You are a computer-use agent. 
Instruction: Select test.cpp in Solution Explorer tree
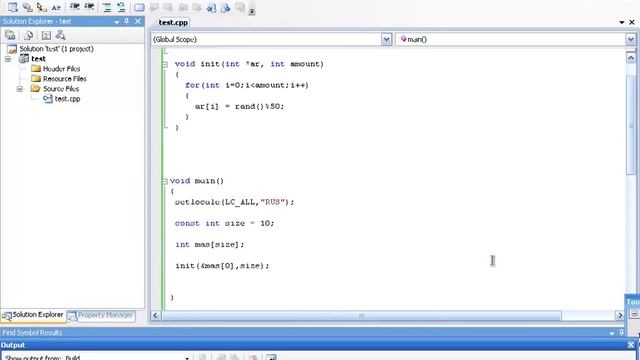[67, 99]
